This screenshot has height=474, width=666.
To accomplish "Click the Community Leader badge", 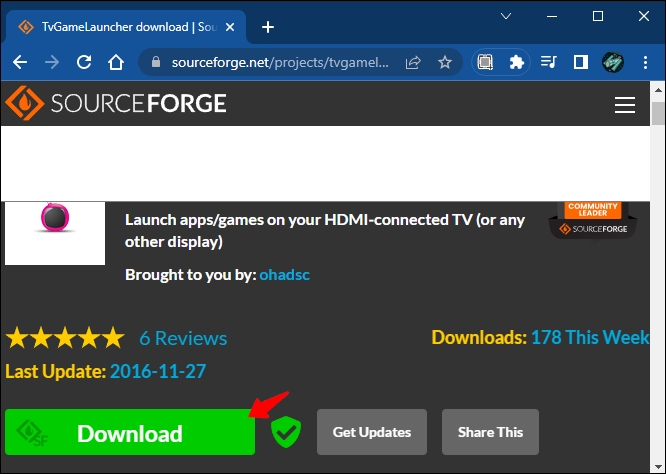I will pos(593,220).
